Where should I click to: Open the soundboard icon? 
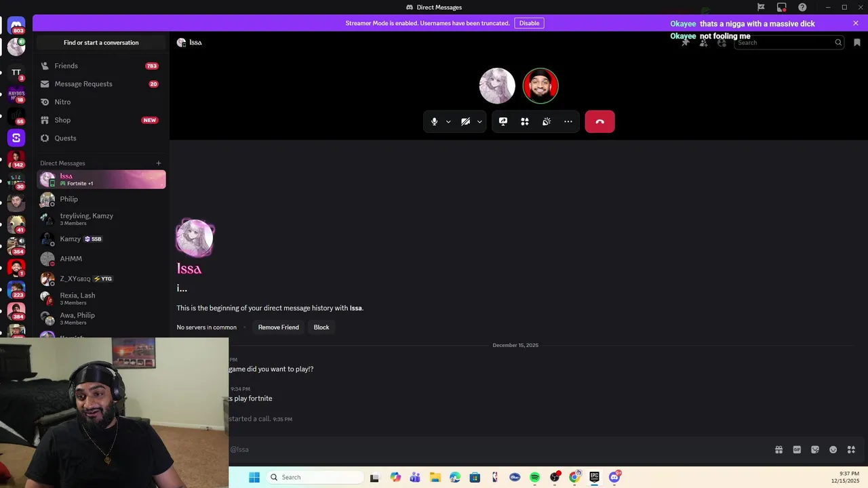point(547,121)
